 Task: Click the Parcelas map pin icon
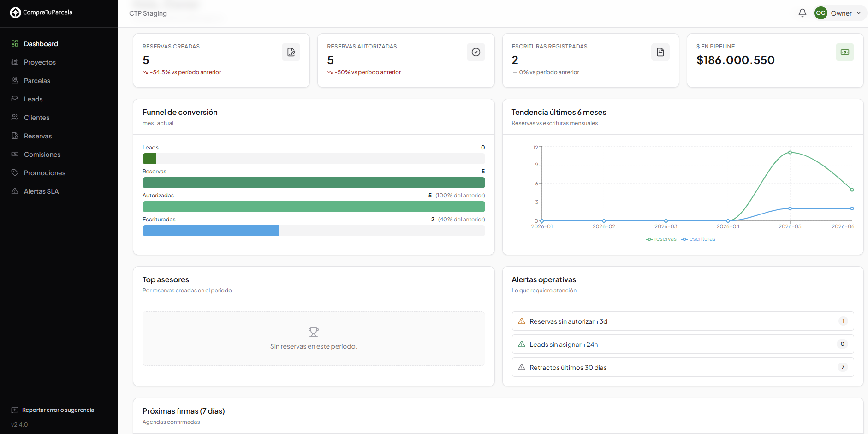pyautogui.click(x=15, y=80)
